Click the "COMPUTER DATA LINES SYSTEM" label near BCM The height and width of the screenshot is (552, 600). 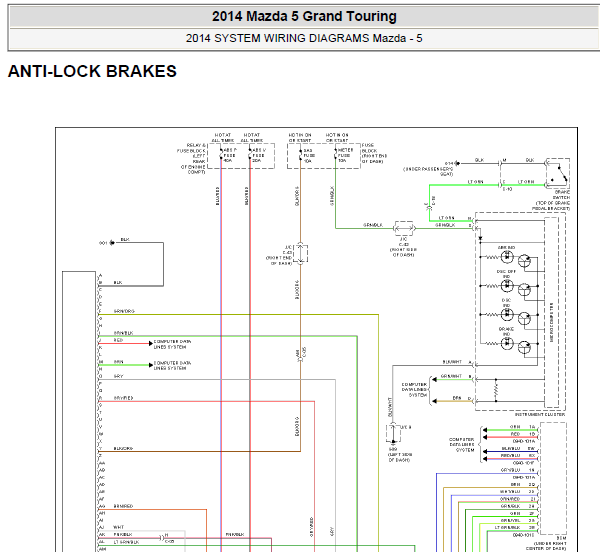461,445
